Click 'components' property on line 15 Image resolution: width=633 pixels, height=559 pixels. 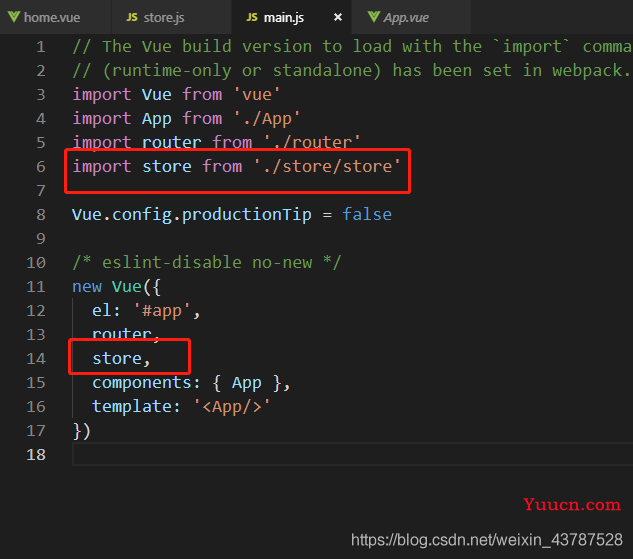click(x=141, y=382)
